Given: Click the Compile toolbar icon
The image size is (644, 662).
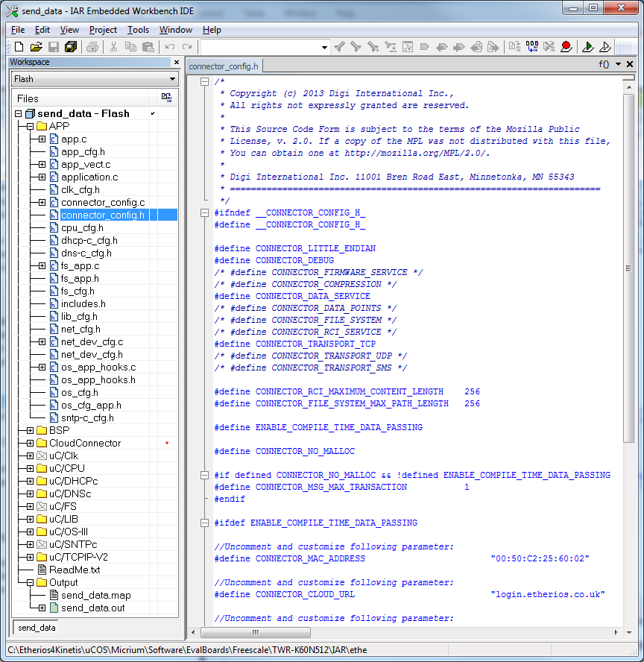Looking at the screenshot, I should (x=514, y=47).
